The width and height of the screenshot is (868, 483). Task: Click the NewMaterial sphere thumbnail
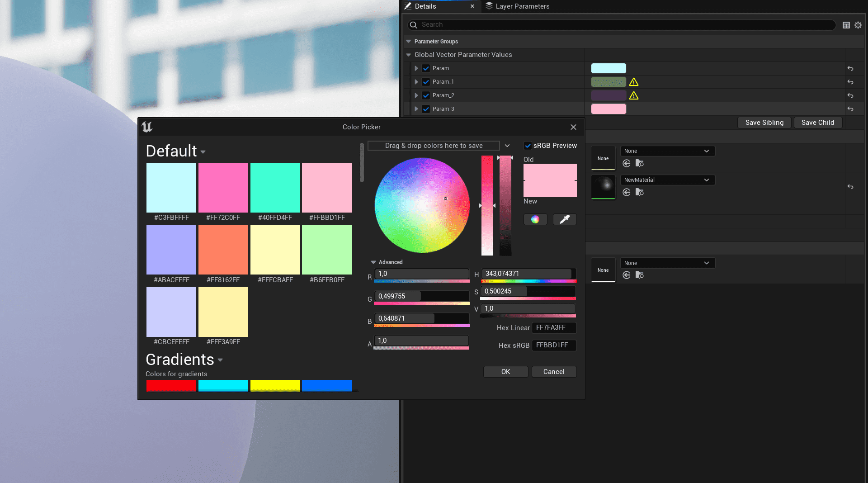pos(603,186)
